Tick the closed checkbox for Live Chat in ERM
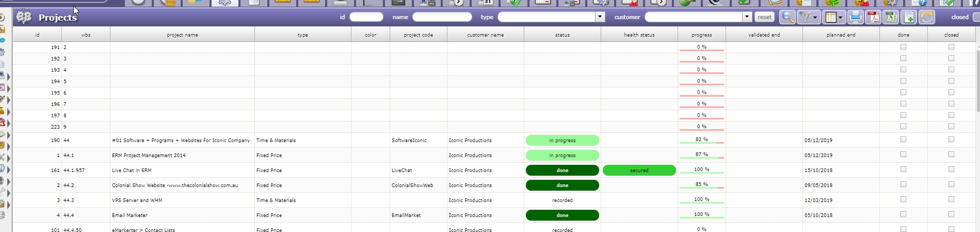The height and width of the screenshot is (232, 980). [x=951, y=169]
